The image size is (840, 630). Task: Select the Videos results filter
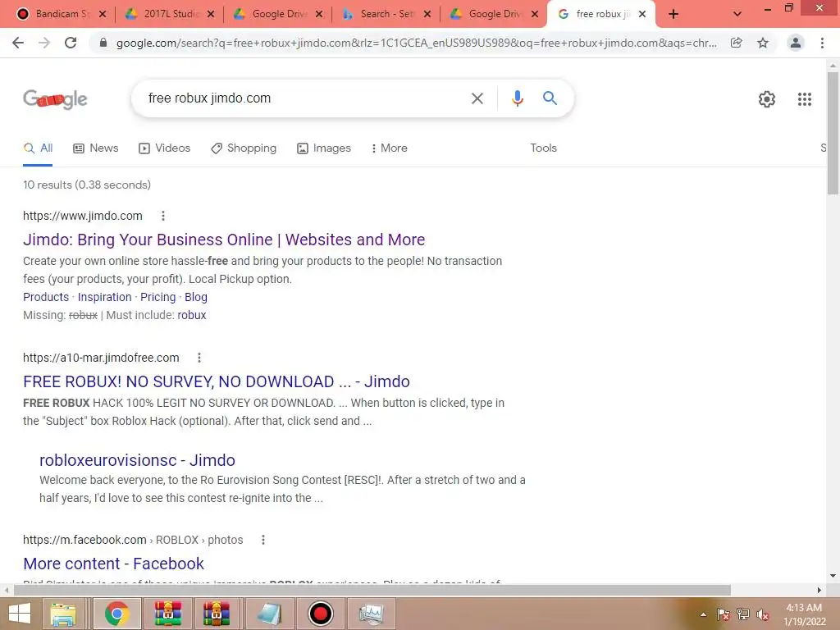click(164, 148)
